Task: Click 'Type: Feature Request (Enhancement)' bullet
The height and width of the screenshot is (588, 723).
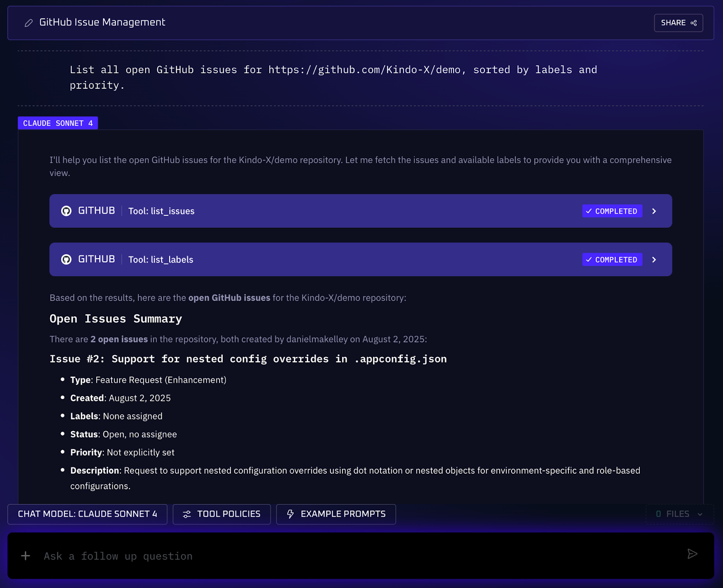Action: [x=148, y=380]
